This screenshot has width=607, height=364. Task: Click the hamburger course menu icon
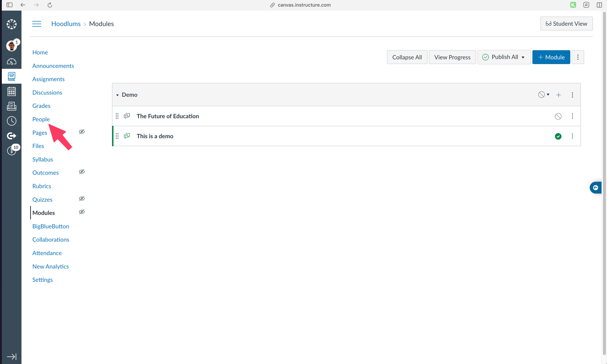37,24
